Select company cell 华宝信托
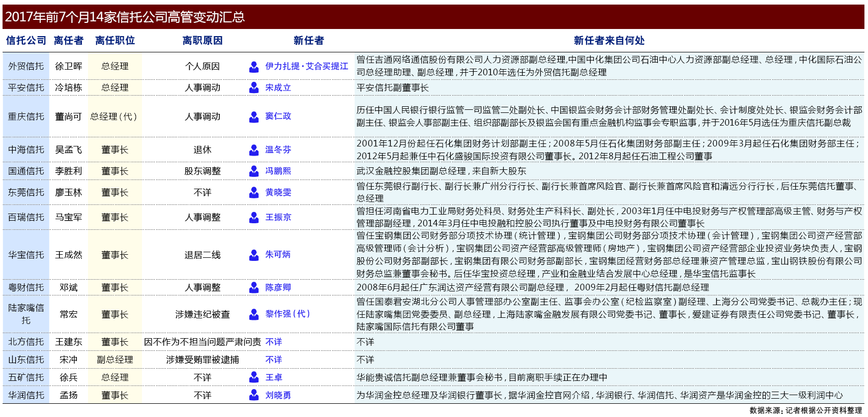This screenshot has height=417, width=868. 26,255
